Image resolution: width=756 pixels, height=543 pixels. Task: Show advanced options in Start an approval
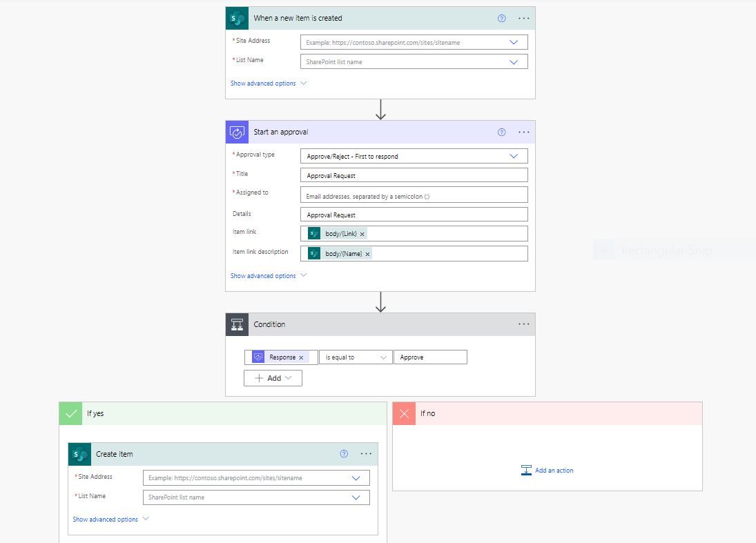point(268,276)
